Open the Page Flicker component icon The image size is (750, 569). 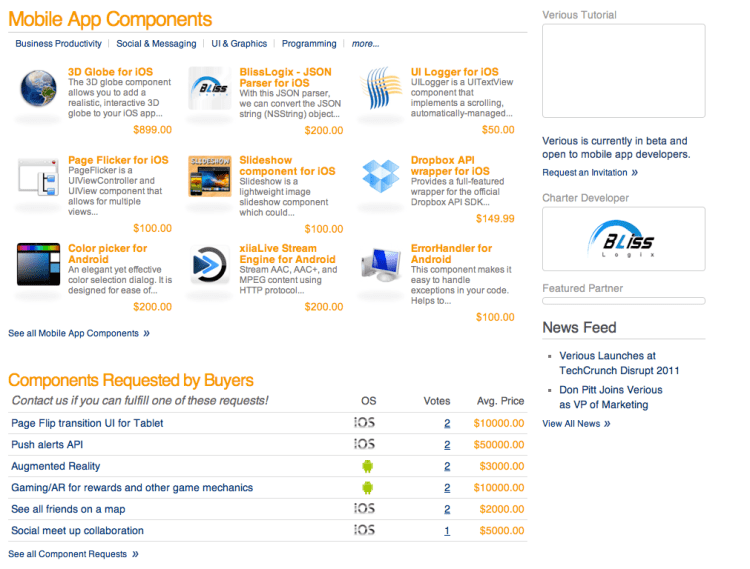click(x=38, y=177)
